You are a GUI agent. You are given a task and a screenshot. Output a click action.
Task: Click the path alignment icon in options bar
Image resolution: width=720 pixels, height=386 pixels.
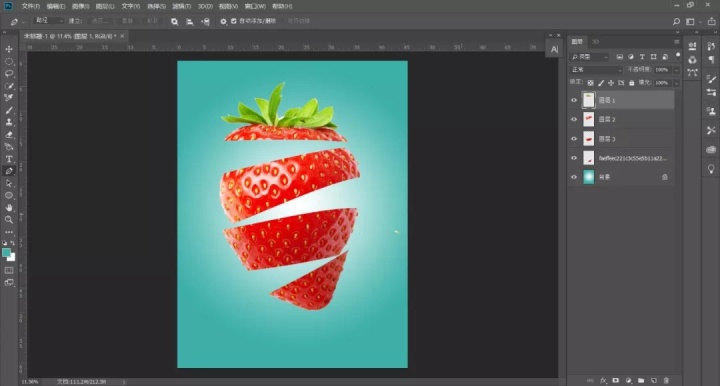190,21
